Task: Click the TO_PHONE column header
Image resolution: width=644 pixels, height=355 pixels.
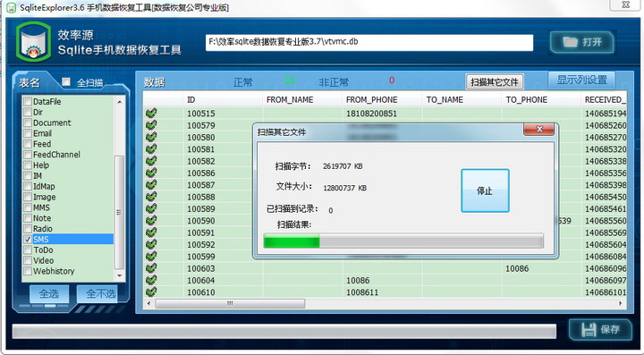Action: tap(540, 100)
